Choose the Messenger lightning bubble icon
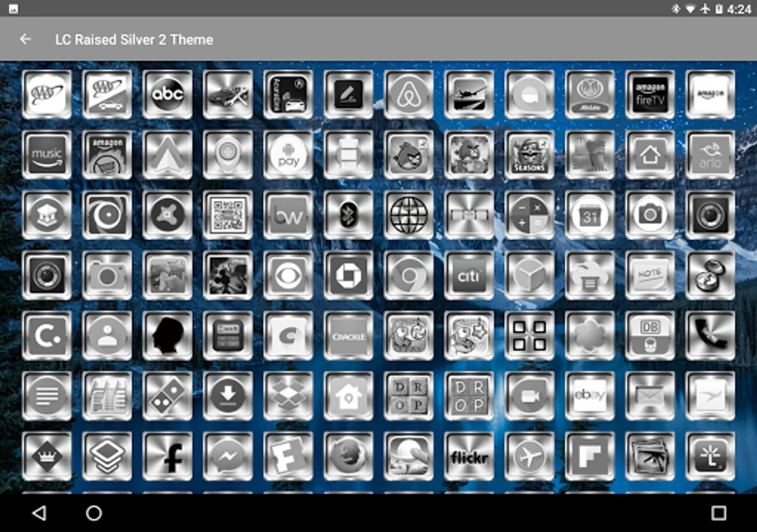This screenshot has height=532, width=757. pos(228,456)
